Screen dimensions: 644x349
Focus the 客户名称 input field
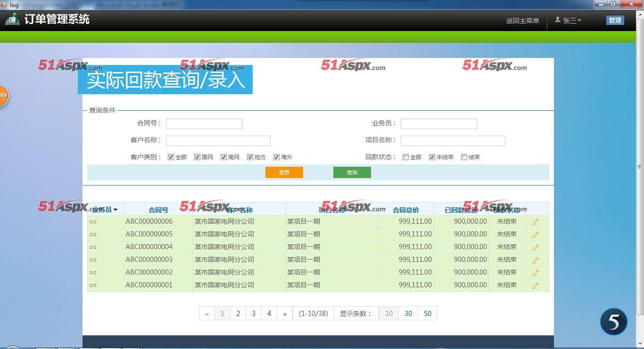pos(218,141)
